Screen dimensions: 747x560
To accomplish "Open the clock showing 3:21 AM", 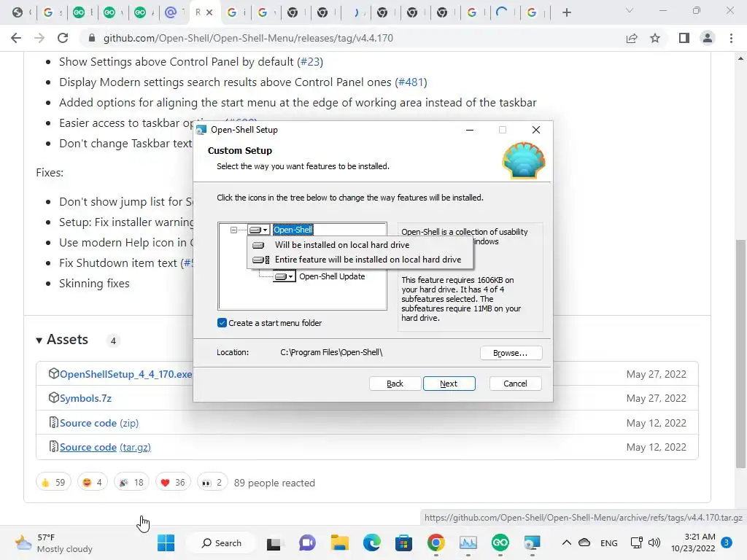I will pyautogui.click(x=693, y=542).
